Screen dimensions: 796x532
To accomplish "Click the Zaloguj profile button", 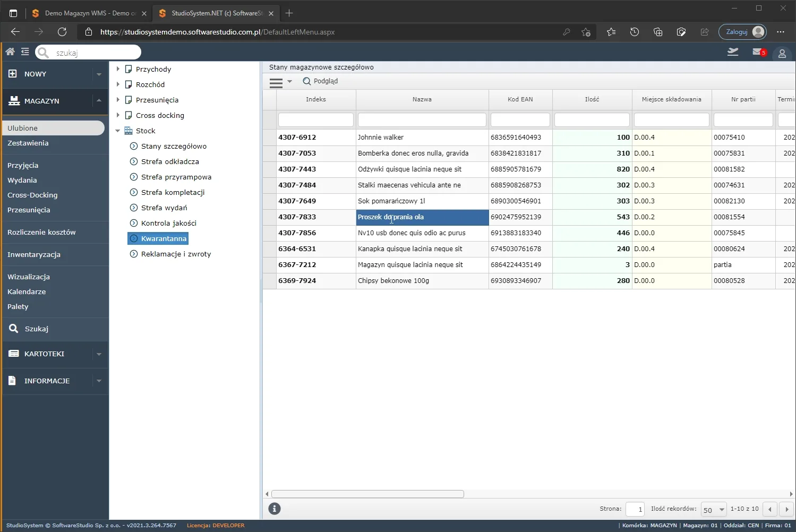I will pos(742,32).
